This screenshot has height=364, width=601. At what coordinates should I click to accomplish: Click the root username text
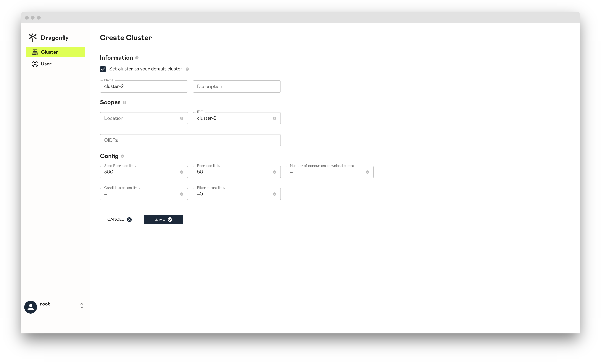click(45, 304)
